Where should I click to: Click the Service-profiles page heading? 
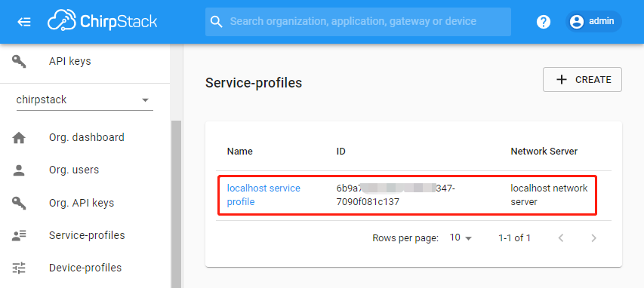click(254, 83)
